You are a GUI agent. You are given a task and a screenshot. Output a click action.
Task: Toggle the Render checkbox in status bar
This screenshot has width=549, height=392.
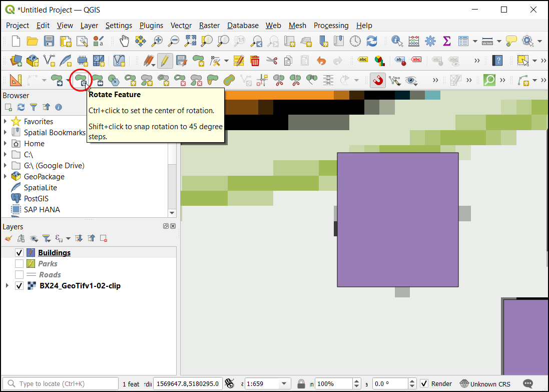[424, 384]
